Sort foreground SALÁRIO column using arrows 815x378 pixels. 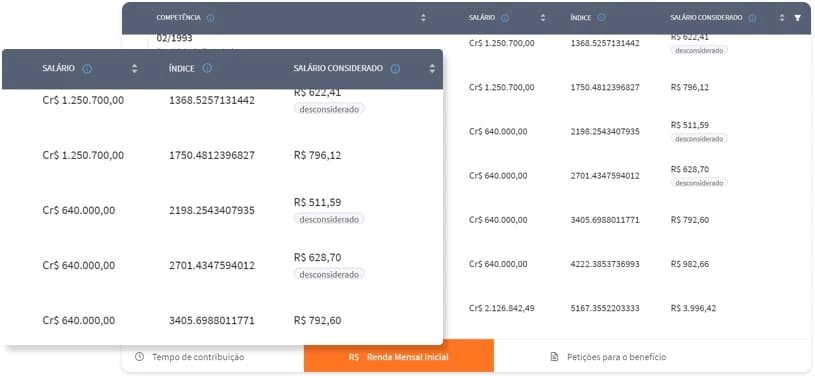pyautogui.click(x=135, y=69)
